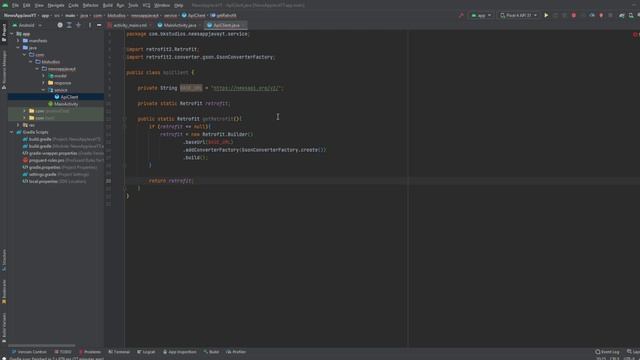Open the Terminal tool window
The image size is (640, 360).
119,352
